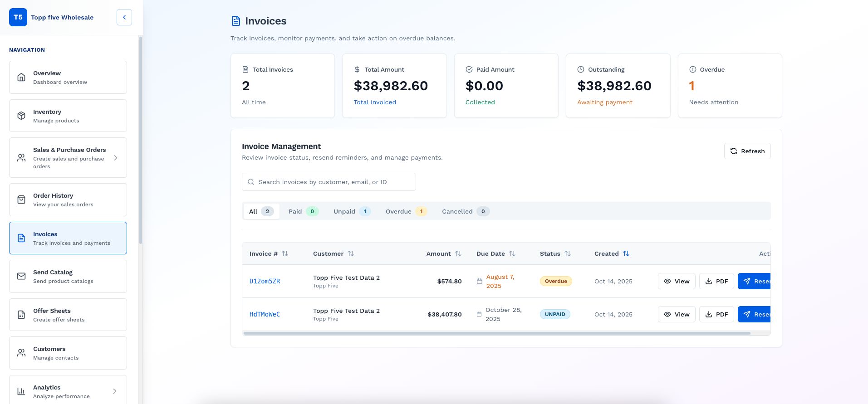Open invoice D12om5ZR link
The image size is (868, 404).
click(x=265, y=281)
